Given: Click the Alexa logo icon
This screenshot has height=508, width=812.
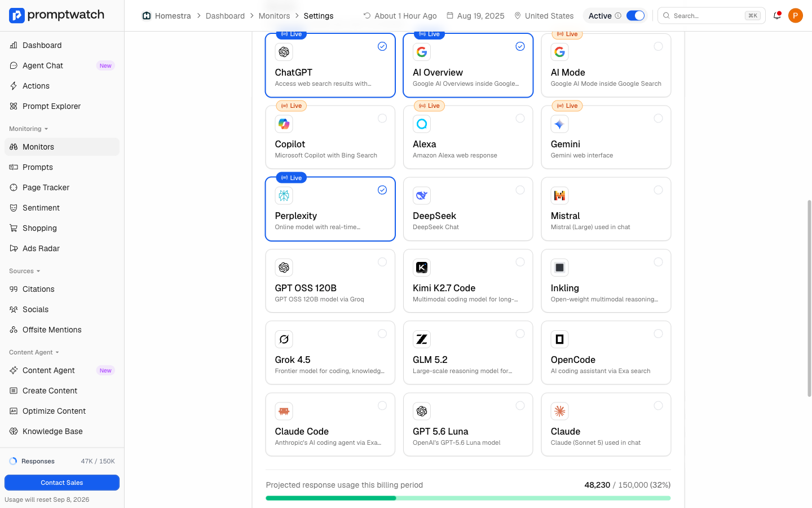Looking at the screenshot, I should coord(422,124).
